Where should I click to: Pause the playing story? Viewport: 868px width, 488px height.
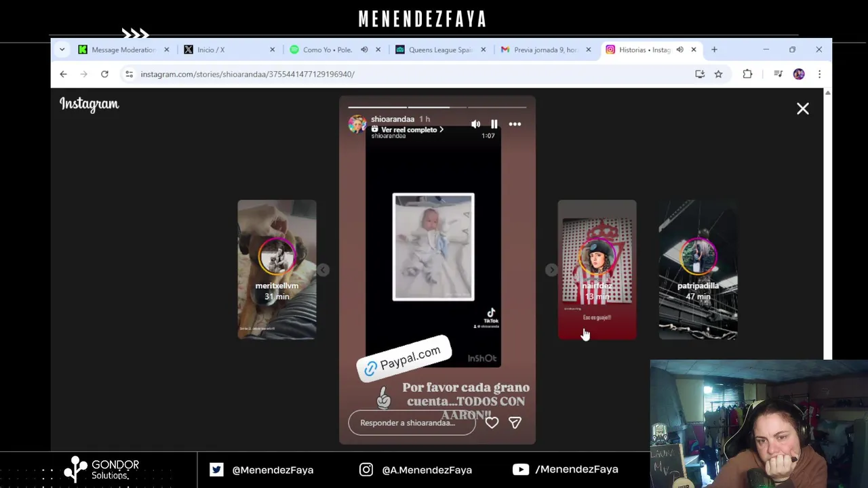(x=494, y=124)
